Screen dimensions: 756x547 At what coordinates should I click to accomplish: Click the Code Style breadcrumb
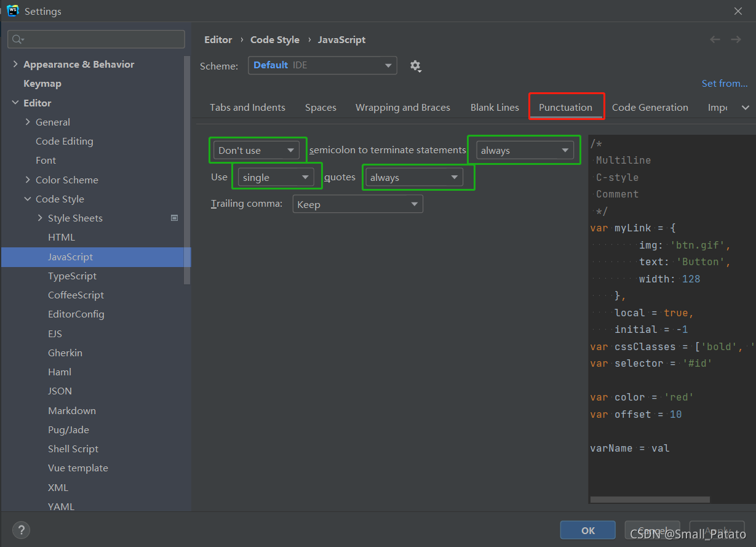tap(275, 39)
